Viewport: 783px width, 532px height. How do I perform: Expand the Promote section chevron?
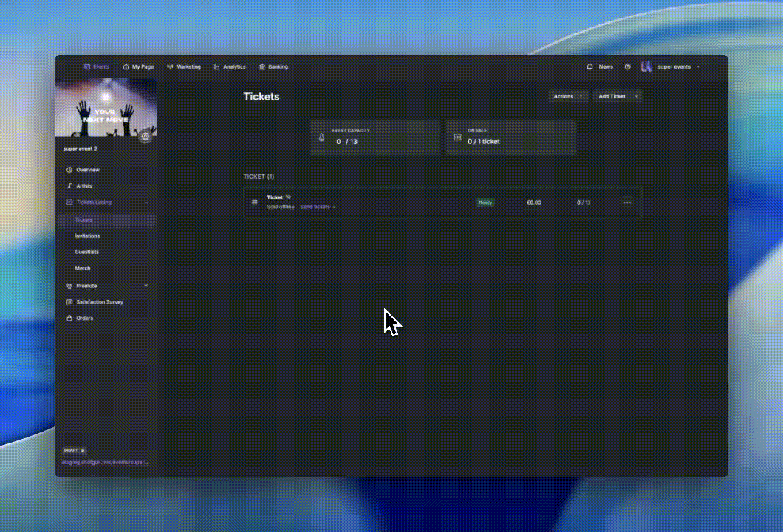point(146,286)
